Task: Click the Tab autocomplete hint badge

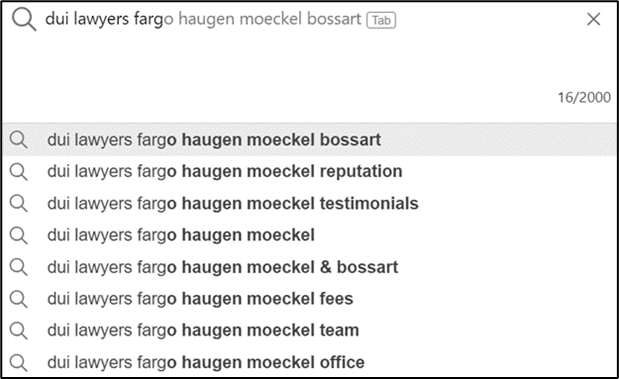Action: pos(381,20)
